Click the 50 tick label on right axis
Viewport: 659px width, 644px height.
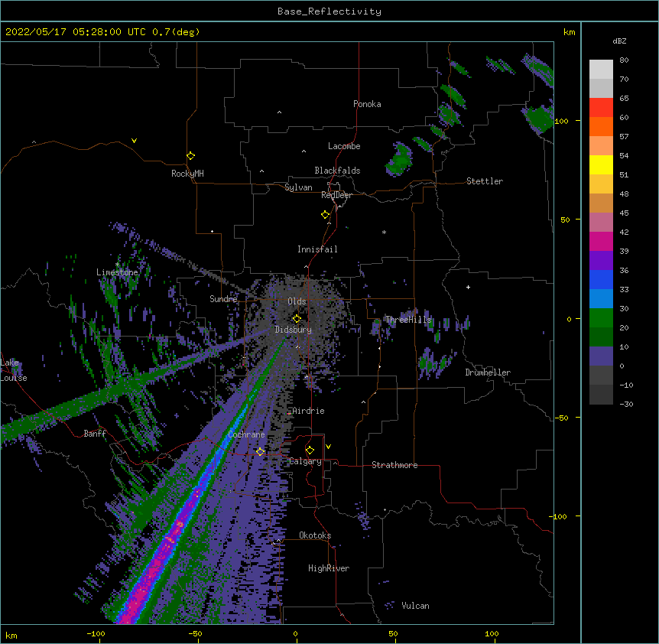[x=565, y=220]
